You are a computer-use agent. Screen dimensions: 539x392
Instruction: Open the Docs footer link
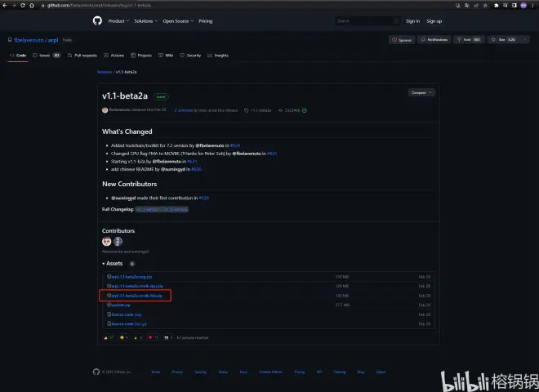pyautogui.click(x=243, y=372)
